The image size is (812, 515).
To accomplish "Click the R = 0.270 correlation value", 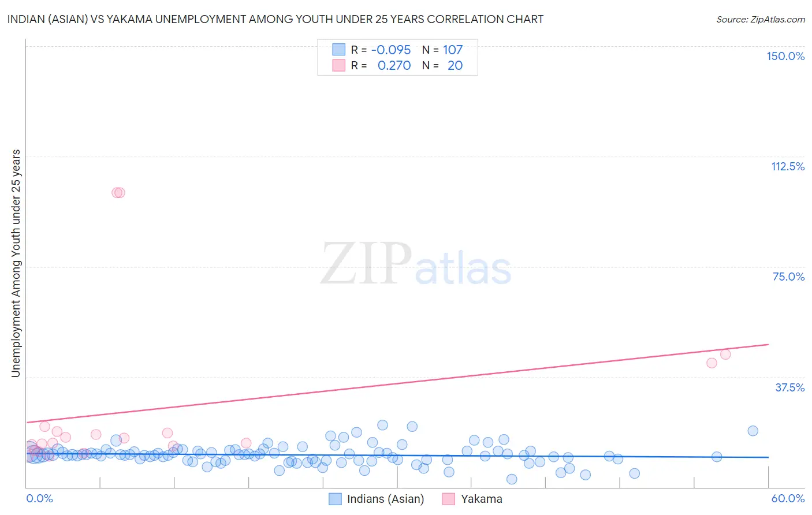I will coord(381,65).
